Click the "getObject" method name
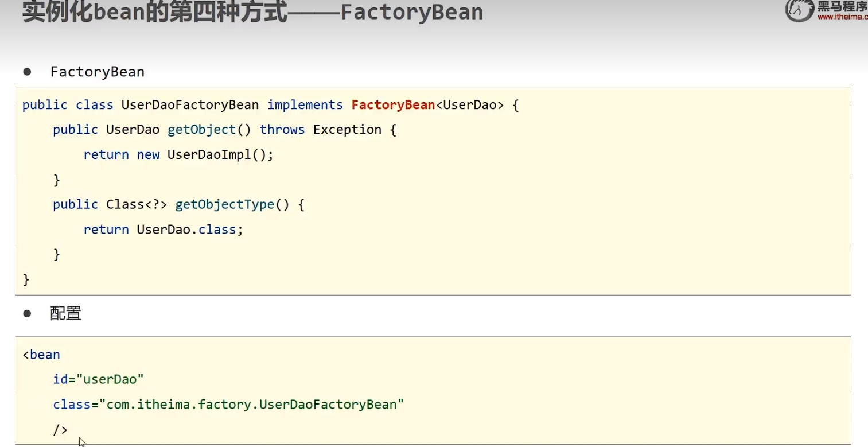Screen dimensions: 868x447 (201, 130)
